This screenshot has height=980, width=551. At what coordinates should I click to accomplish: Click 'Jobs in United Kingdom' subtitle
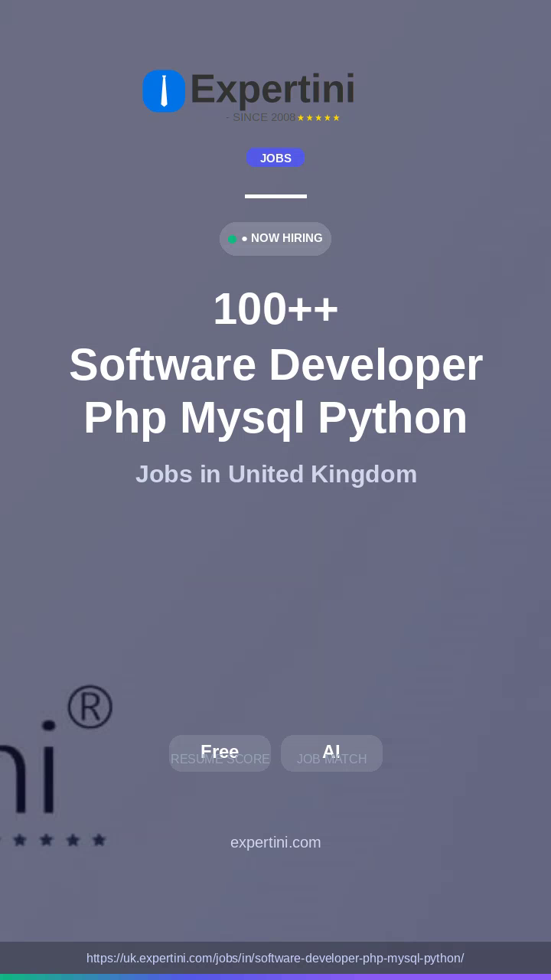[275, 475]
